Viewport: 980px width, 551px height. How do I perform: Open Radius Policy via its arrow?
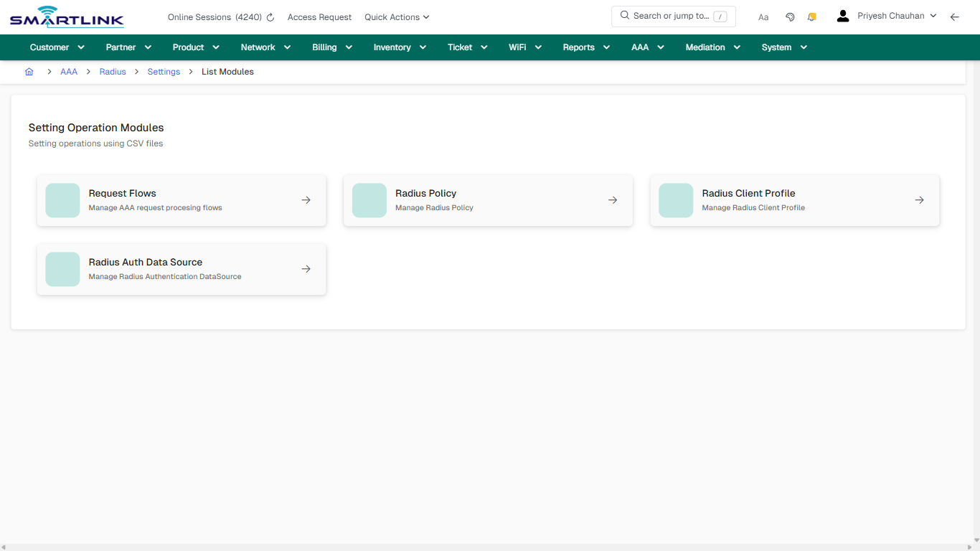(612, 199)
